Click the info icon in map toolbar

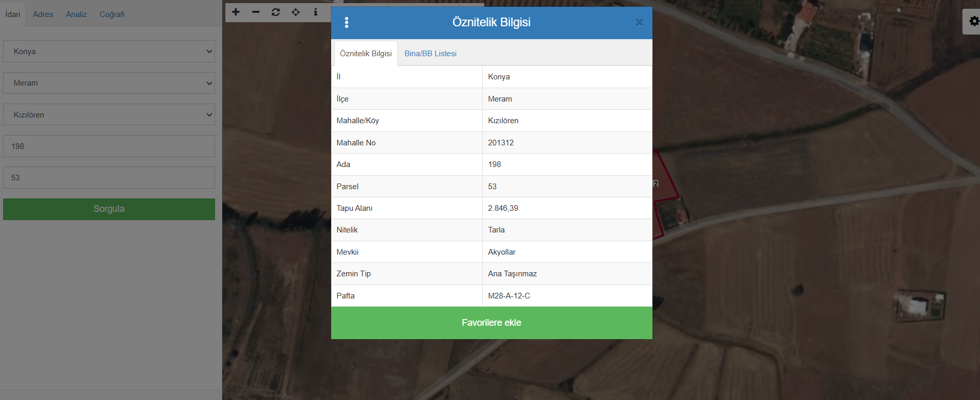[x=316, y=12]
